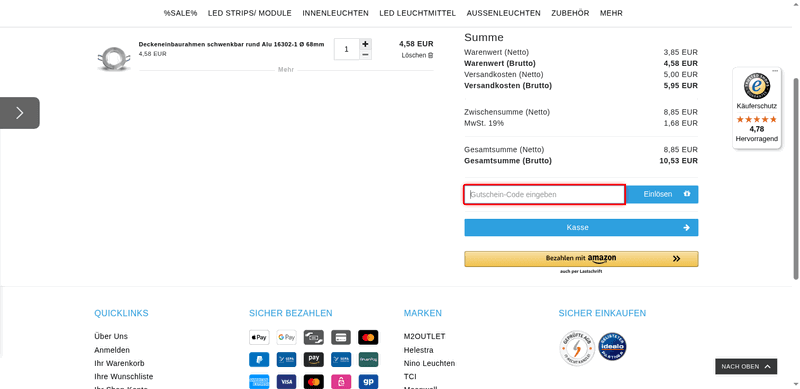Image resolution: width=800 pixels, height=389 pixels.
Task: Click the blue gp payment icon
Action: tap(368, 382)
